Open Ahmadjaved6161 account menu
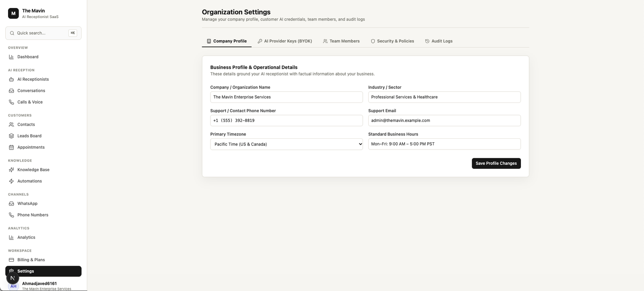This screenshot has width=644, height=291. [x=43, y=285]
